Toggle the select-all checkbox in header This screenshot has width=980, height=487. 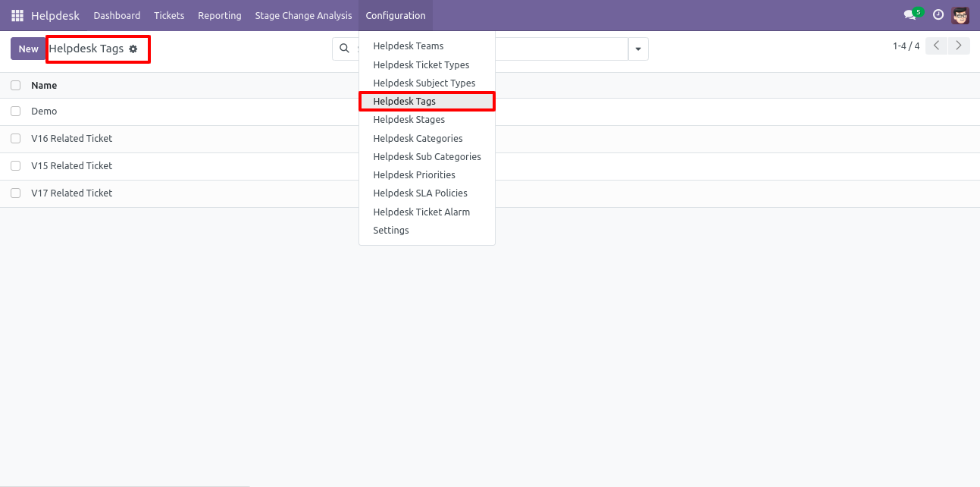point(15,86)
